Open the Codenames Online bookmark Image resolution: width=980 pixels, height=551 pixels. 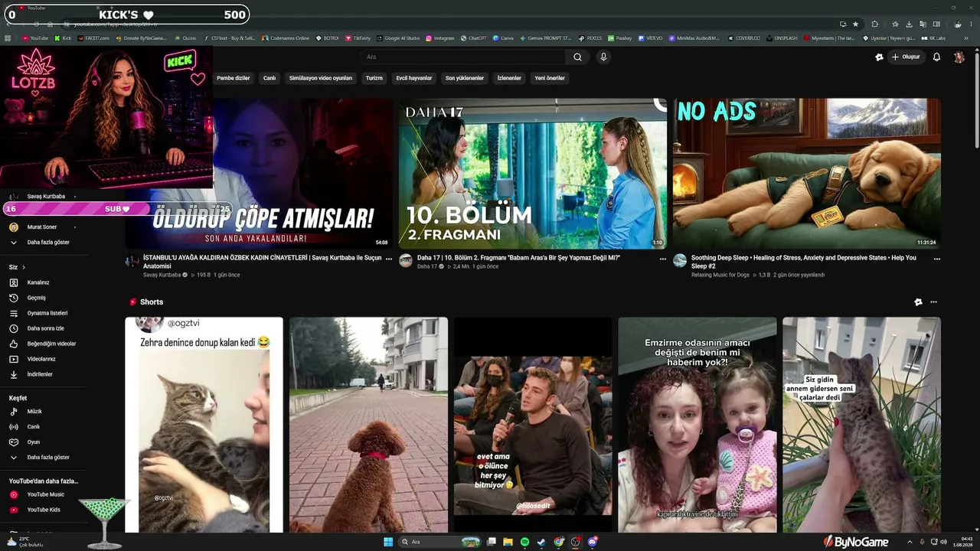(x=285, y=38)
